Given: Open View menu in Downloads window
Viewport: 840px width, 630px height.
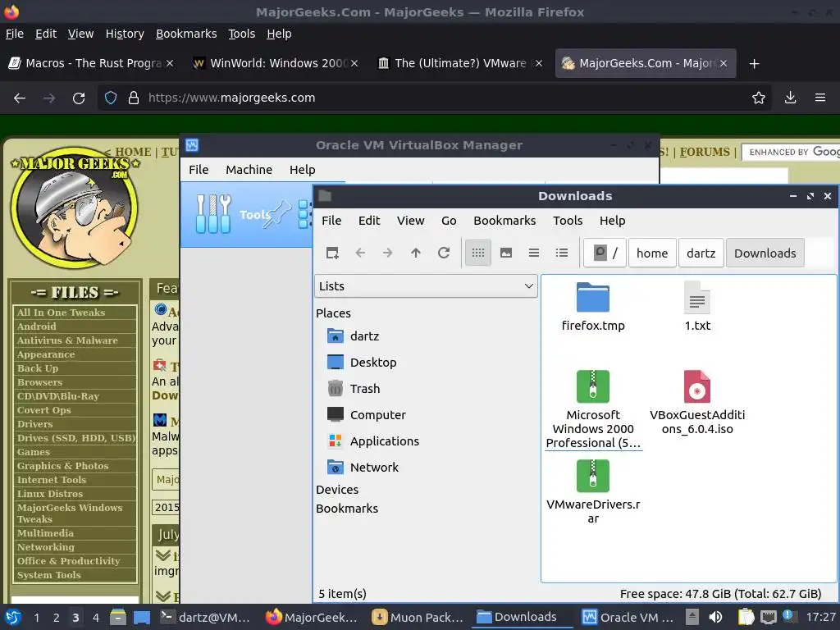Looking at the screenshot, I should [x=410, y=221].
